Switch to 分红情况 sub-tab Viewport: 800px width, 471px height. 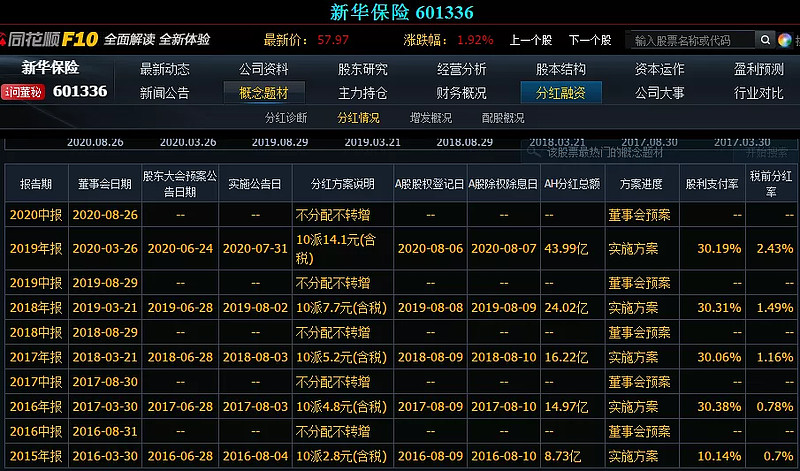pyautogui.click(x=358, y=118)
